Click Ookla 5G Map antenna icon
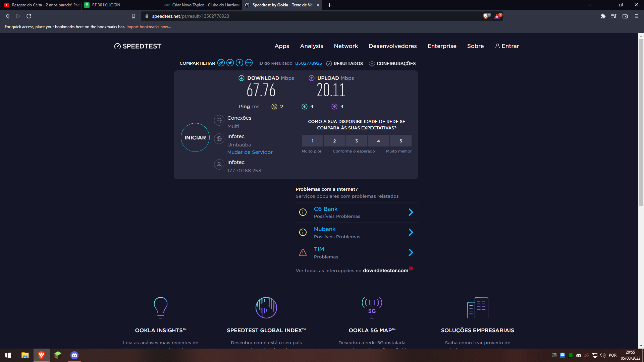644x362 pixels. click(x=372, y=307)
